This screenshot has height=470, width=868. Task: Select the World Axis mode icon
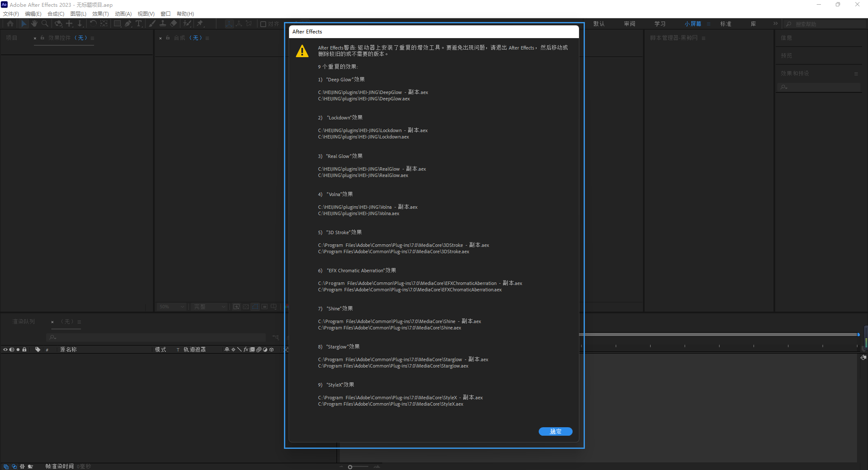point(239,24)
